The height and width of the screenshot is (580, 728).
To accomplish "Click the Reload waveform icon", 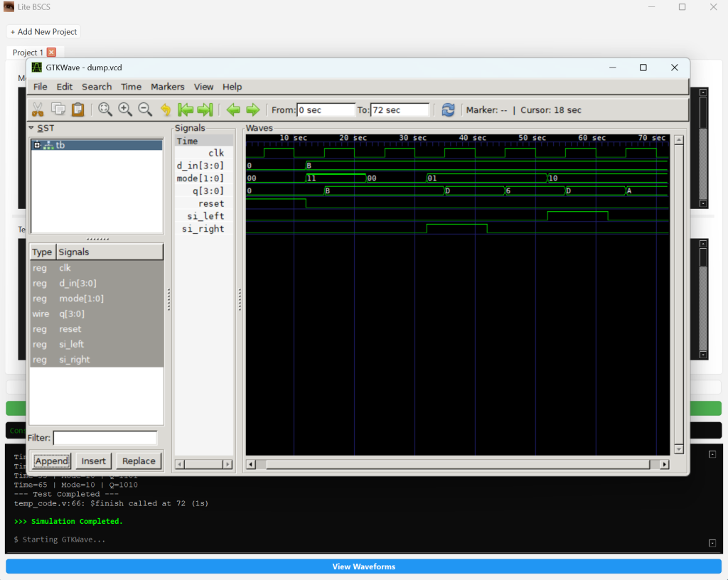I will tap(448, 109).
